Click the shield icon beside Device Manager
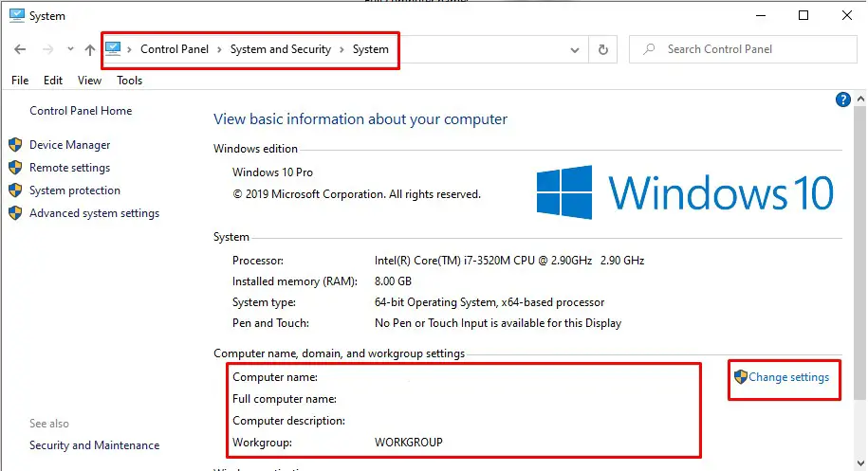 (x=15, y=145)
